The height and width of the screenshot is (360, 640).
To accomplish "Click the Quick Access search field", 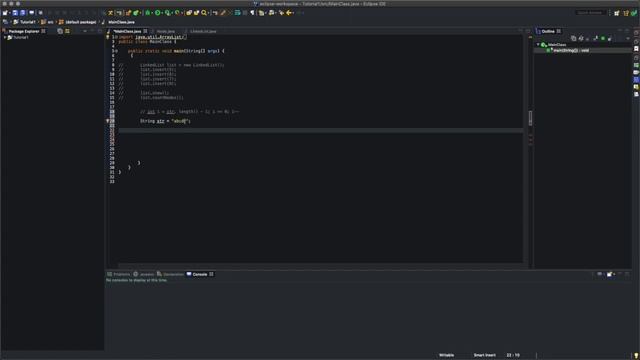I will point(591,13).
